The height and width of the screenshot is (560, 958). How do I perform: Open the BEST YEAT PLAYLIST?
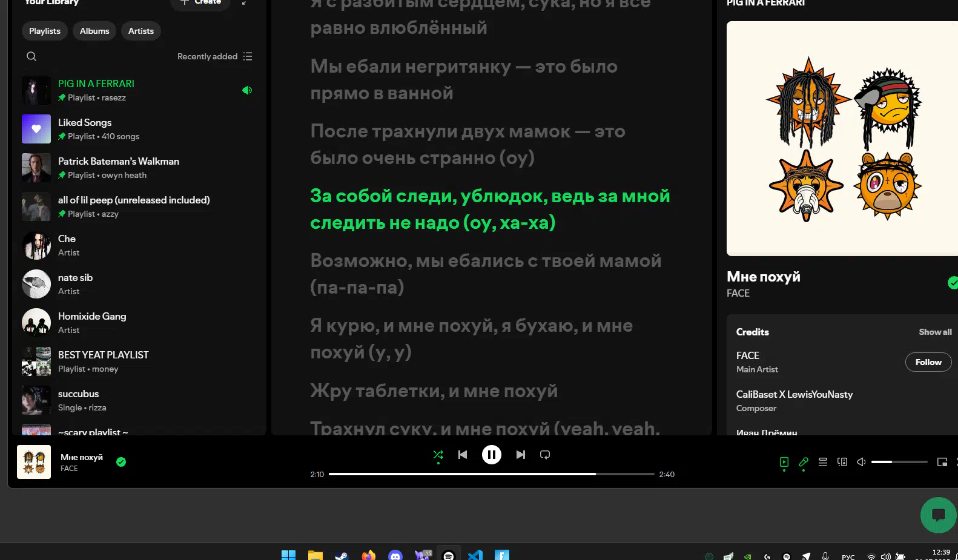(138, 361)
